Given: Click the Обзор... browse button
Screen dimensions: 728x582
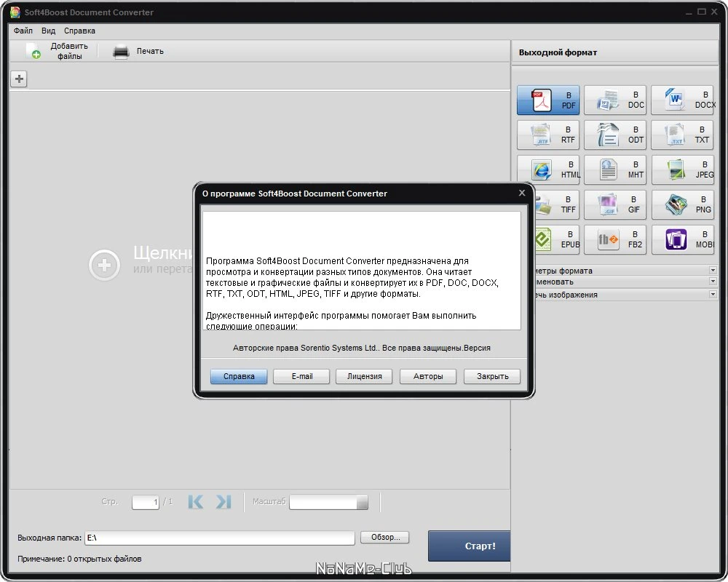Looking at the screenshot, I should 385,537.
